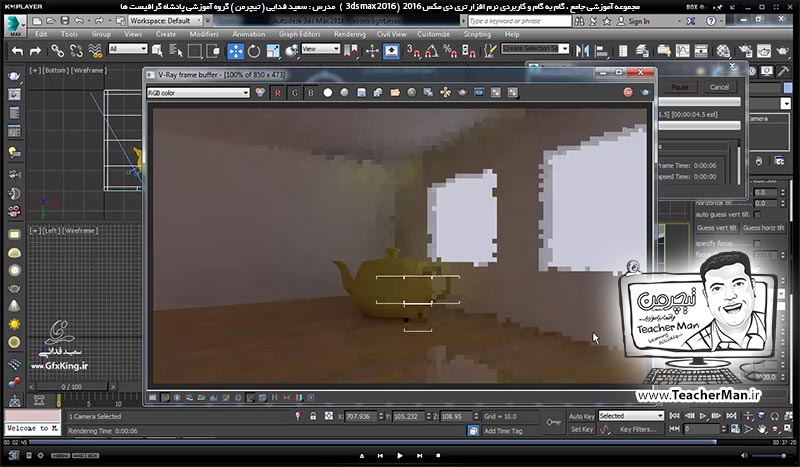Activate the Select and Move tool
Image resolution: width=800 pixels, height=467 pixels.
click(235, 51)
